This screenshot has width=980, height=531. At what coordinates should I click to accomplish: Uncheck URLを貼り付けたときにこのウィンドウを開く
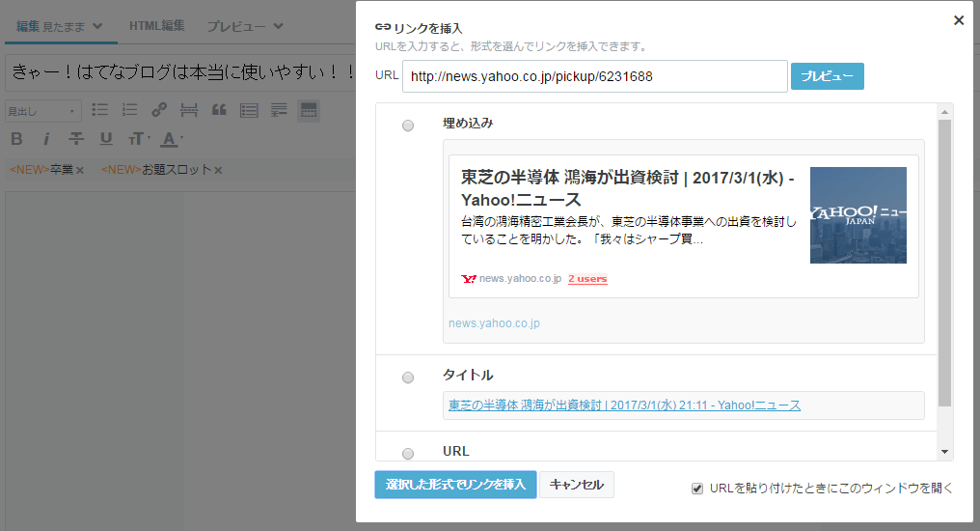697,489
